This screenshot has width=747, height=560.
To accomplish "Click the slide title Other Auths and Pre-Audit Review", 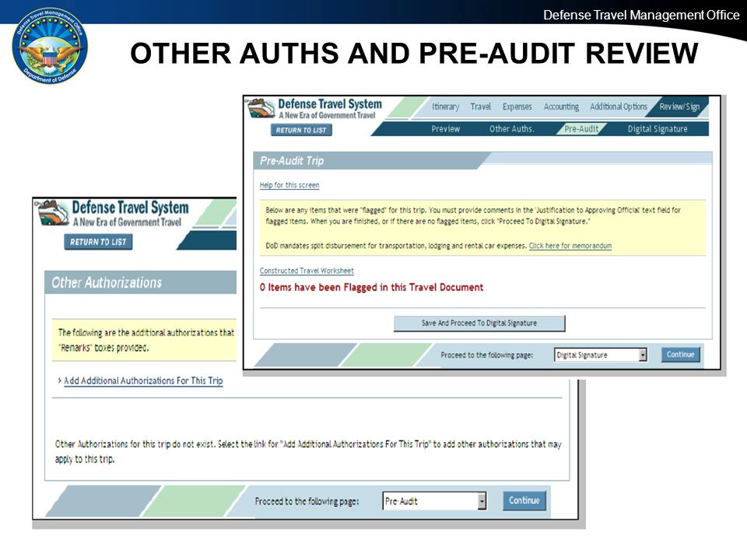I will click(414, 53).
